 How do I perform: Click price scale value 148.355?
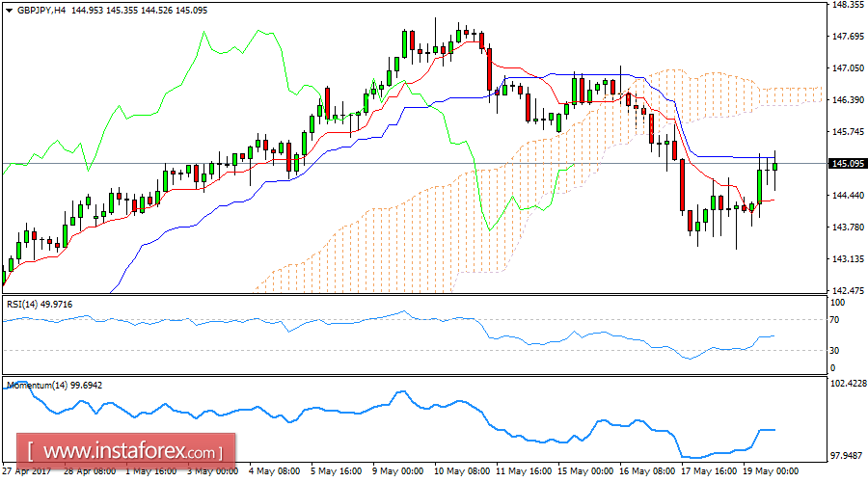(x=848, y=5)
